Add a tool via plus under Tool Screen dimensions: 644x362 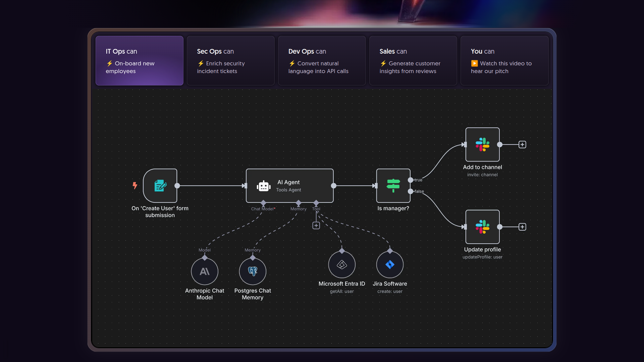click(316, 226)
